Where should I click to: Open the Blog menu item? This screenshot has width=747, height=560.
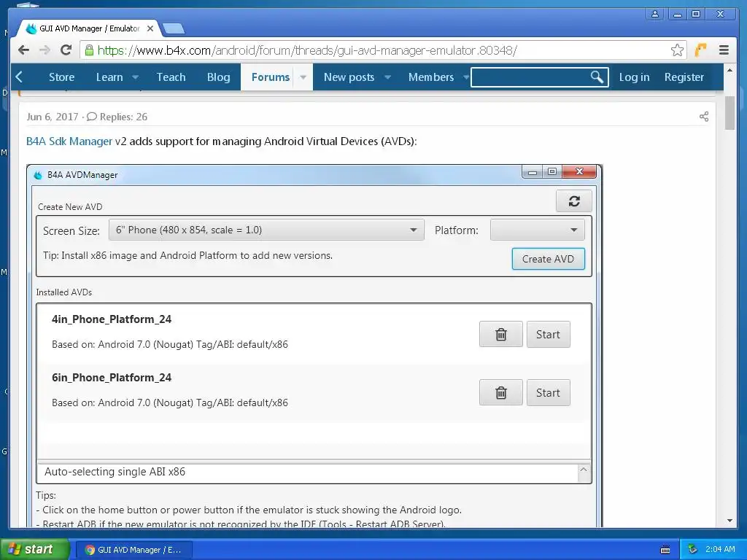tap(218, 77)
